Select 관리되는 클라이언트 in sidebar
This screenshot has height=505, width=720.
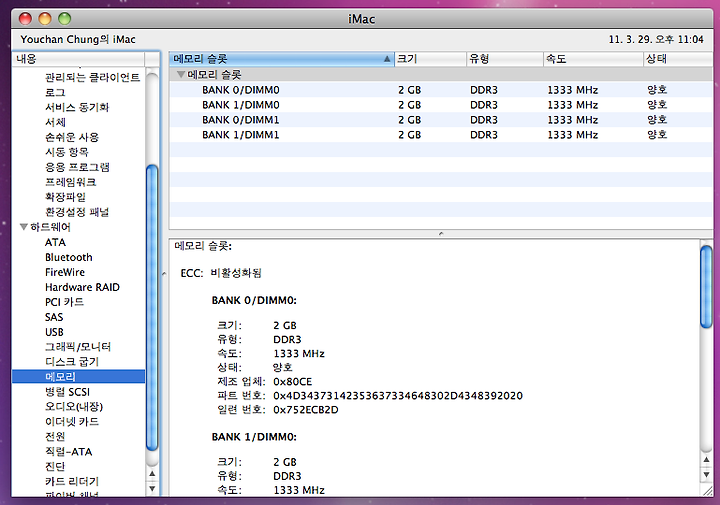(92, 77)
